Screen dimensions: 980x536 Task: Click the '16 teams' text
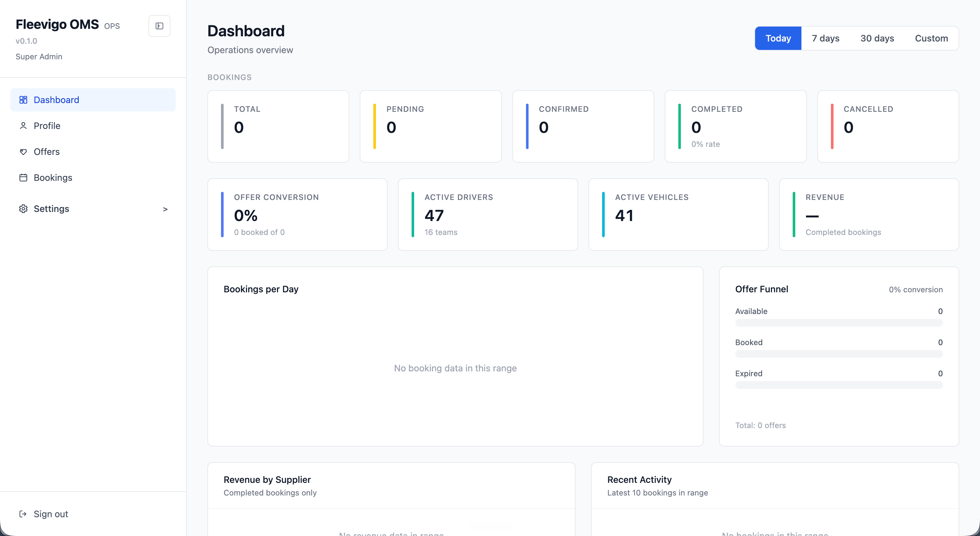tap(440, 232)
